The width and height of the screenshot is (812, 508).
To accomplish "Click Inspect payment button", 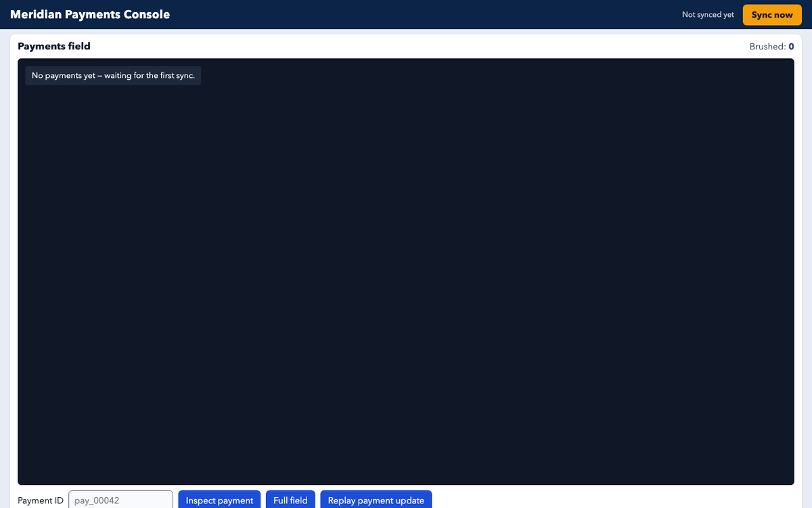I will pyautogui.click(x=219, y=500).
